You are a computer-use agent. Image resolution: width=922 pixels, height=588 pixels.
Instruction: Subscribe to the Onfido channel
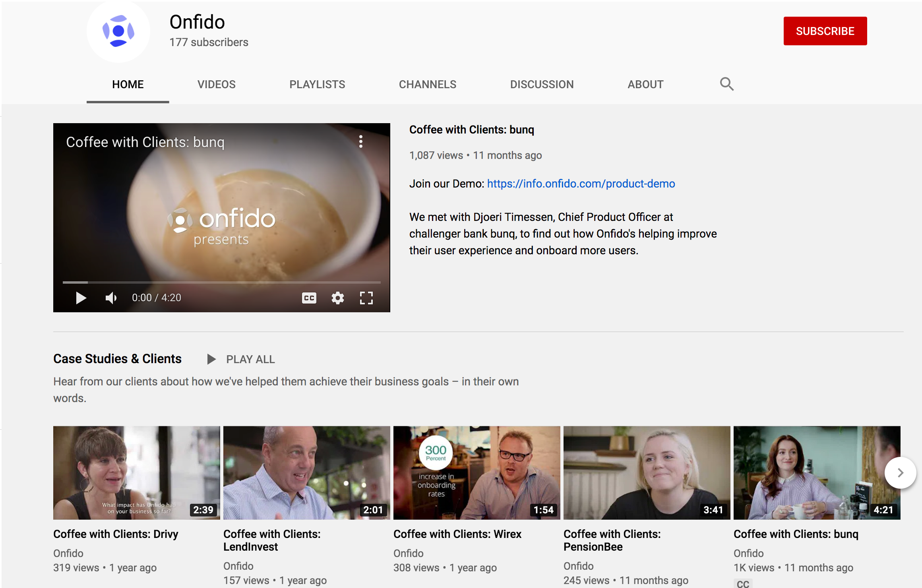point(825,31)
